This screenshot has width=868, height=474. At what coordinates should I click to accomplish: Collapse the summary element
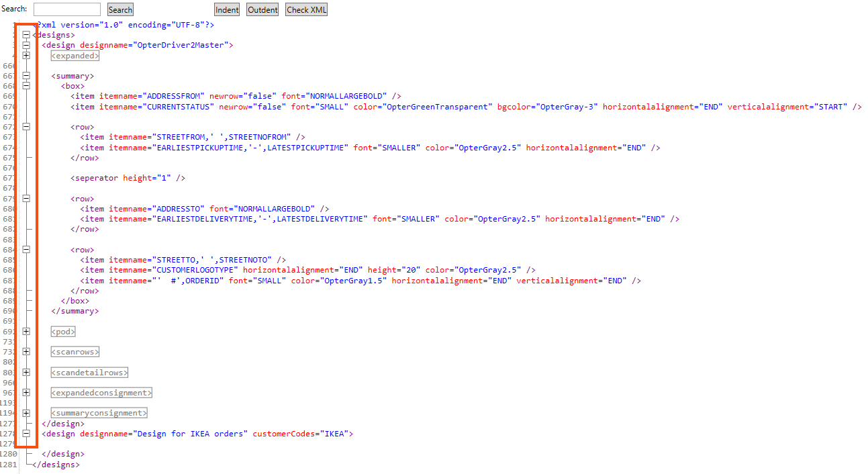(x=26, y=76)
